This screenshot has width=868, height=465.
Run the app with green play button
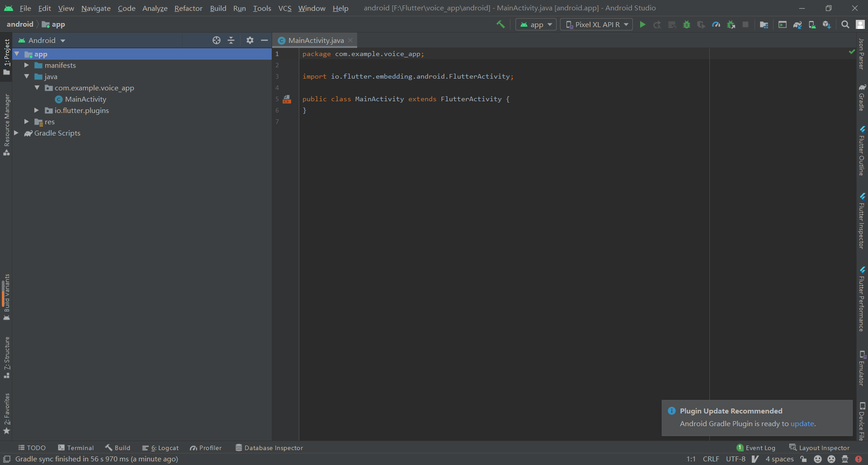pyautogui.click(x=642, y=24)
